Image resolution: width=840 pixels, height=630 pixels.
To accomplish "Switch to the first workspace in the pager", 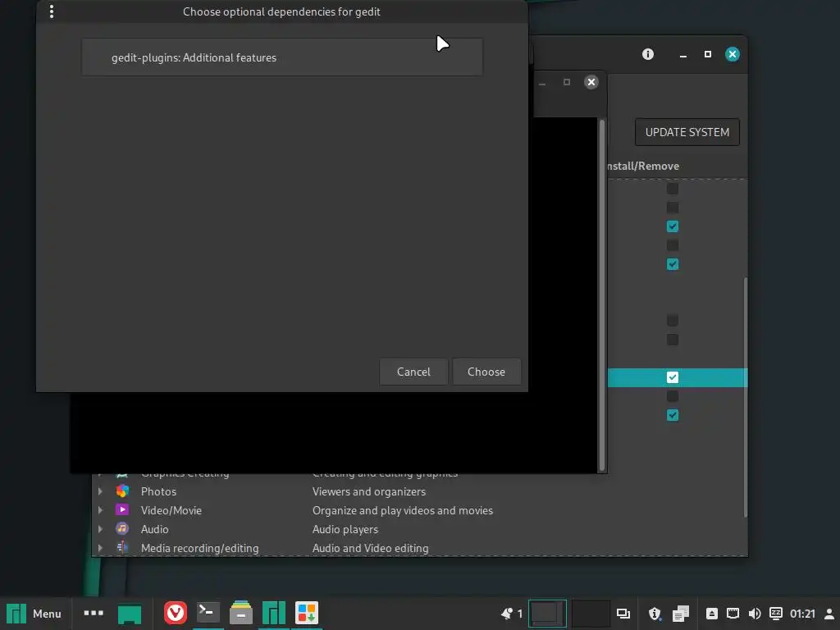I will tap(547, 614).
